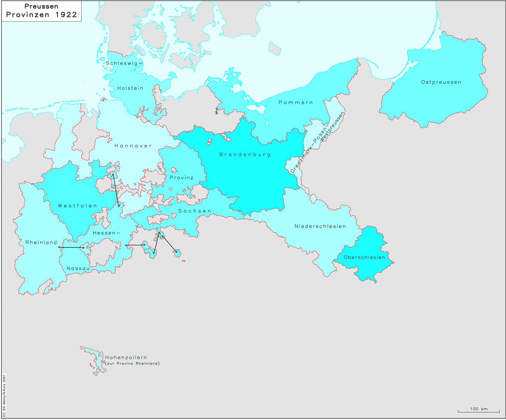Click the Westfalen province label
Image resolution: width=506 pixels, height=420 pixels.
pyautogui.click(x=77, y=206)
